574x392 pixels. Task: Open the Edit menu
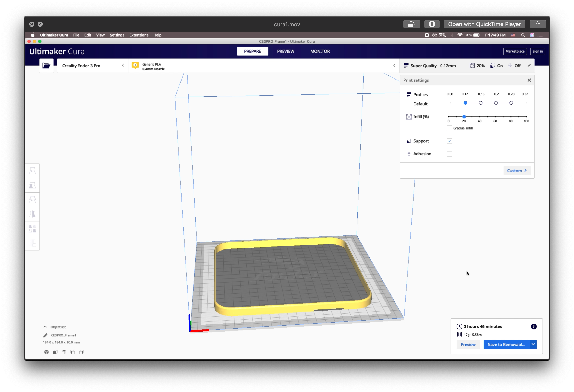88,35
